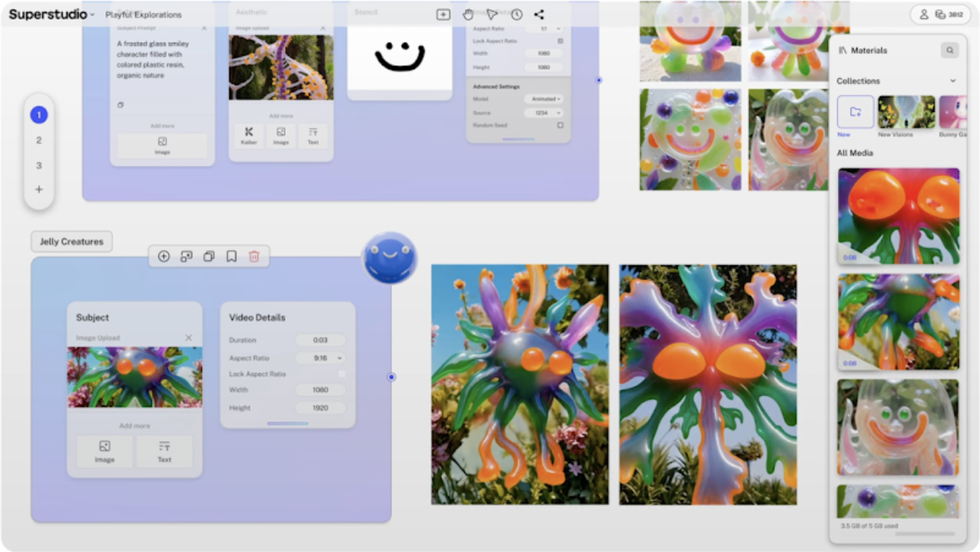This screenshot has width=980, height=552.
Task: Add Image in upper Subject card
Action: coord(162,144)
